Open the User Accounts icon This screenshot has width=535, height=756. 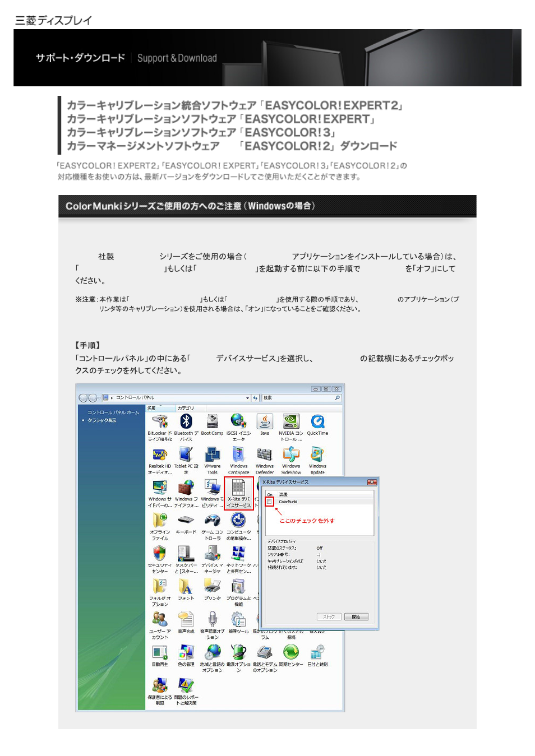(160, 625)
